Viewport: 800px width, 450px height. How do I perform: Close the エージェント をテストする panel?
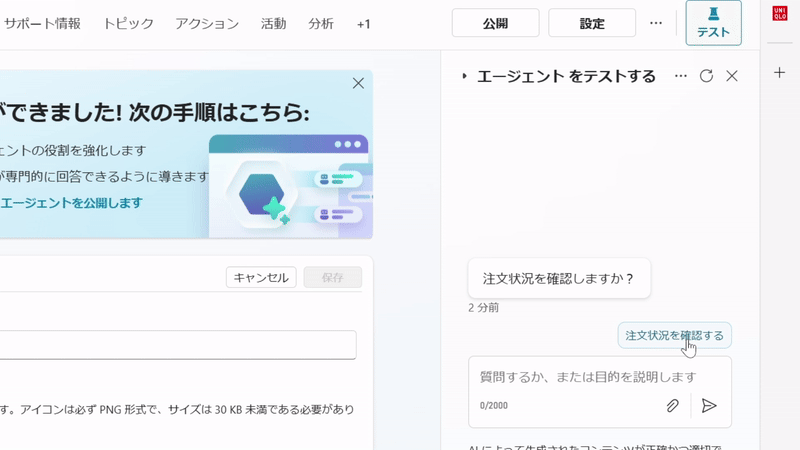732,76
